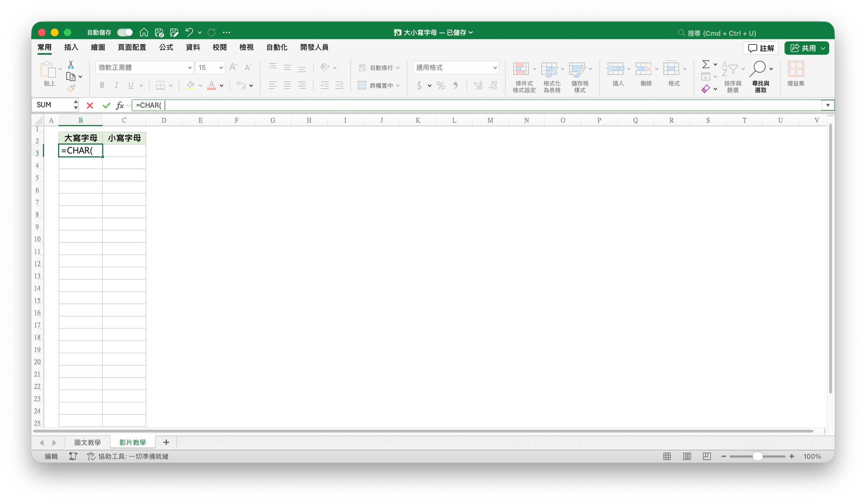Image resolution: width=866 pixels, height=504 pixels.
Task: Open conditional formatting icon
Action: (521, 69)
